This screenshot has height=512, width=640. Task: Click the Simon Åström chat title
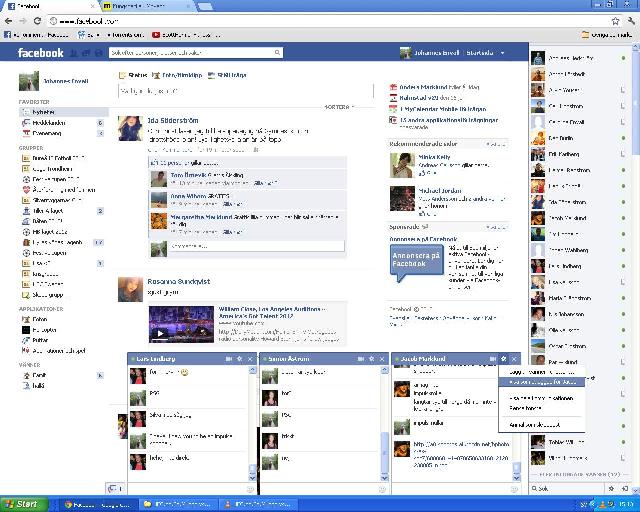[x=289, y=359]
